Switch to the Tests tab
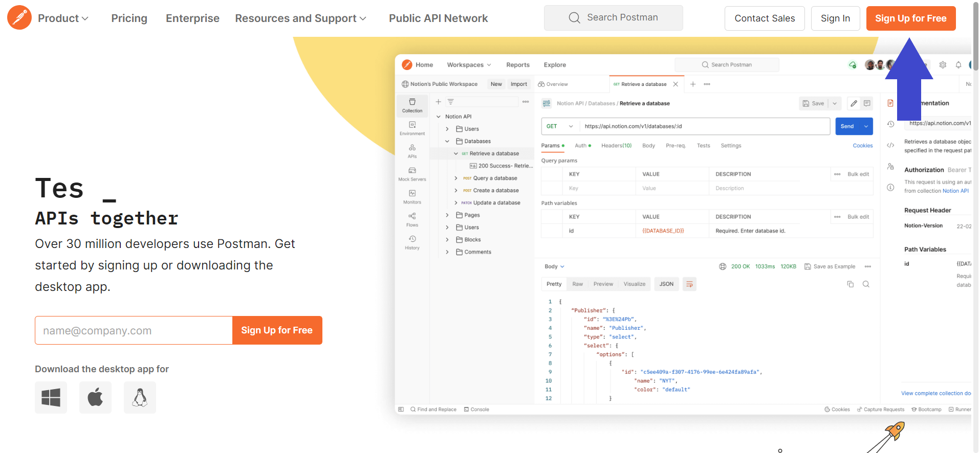The width and height of the screenshot is (980, 453). point(703,146)
